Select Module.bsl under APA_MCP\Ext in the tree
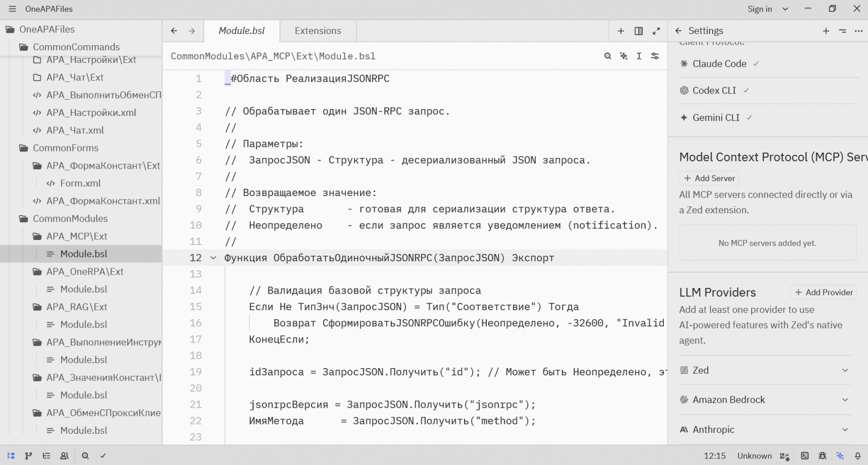This screenshot has width=868, height=465. (84, 253)
